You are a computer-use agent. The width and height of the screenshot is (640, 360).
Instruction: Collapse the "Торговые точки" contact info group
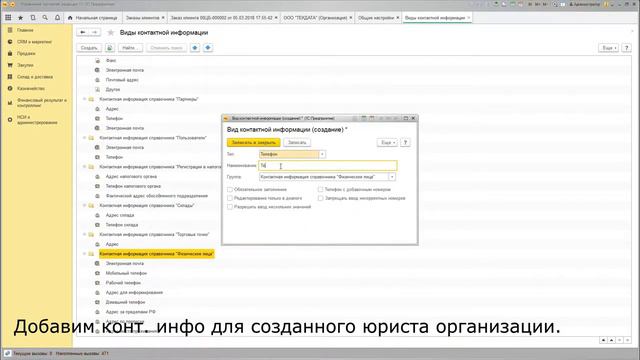tap(85, 235)
